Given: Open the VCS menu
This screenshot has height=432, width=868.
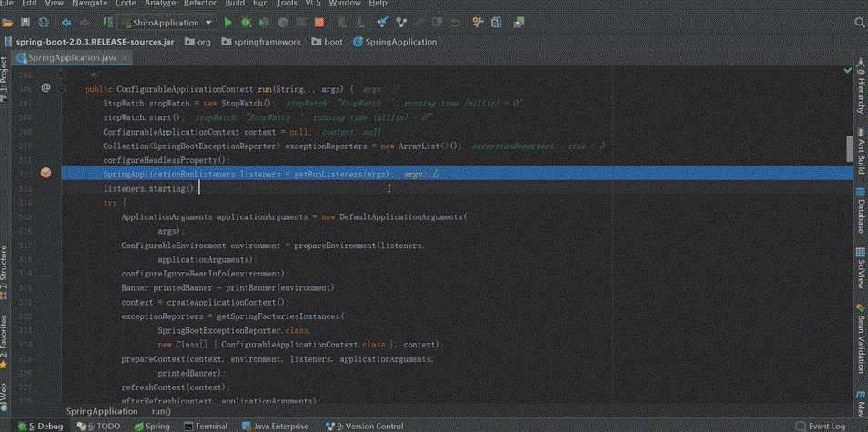Looking at the screenshot, I should (x=313, y=4).
